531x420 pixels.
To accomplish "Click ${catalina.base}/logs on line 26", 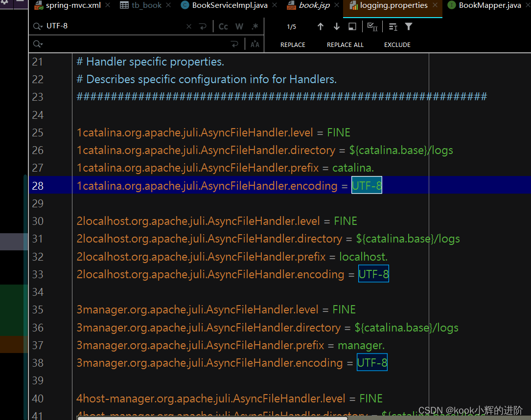I will click(401, 150).
